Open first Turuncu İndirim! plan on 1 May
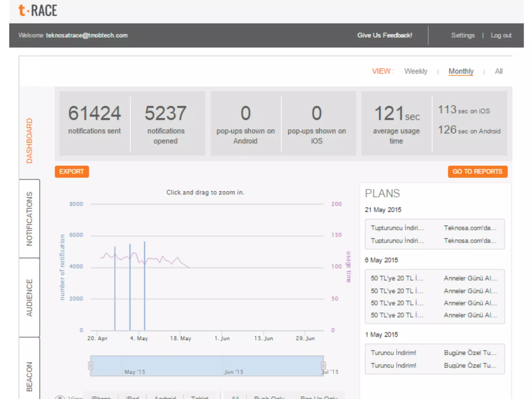The height and width of the screenshot is (399, 532). tap(393, 353)
